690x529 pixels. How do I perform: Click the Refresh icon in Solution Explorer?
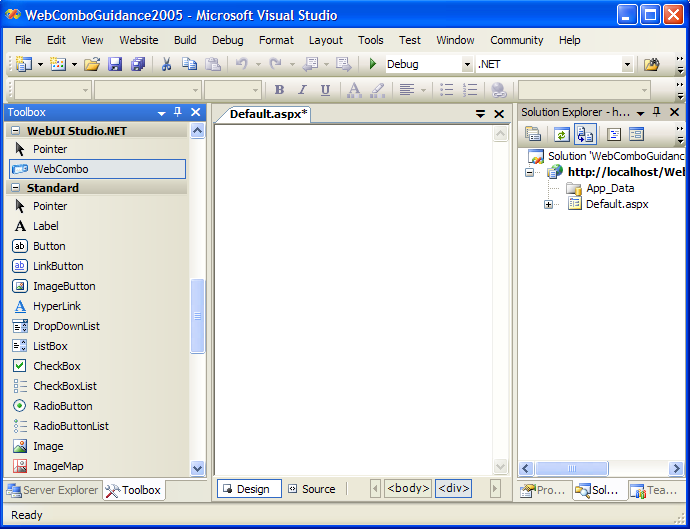[562, 135]
